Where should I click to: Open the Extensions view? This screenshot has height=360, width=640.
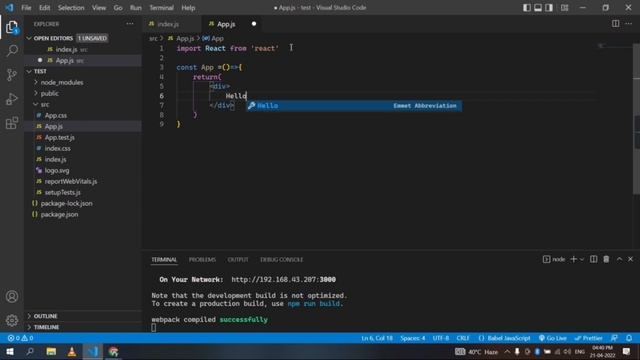[12, 123]
